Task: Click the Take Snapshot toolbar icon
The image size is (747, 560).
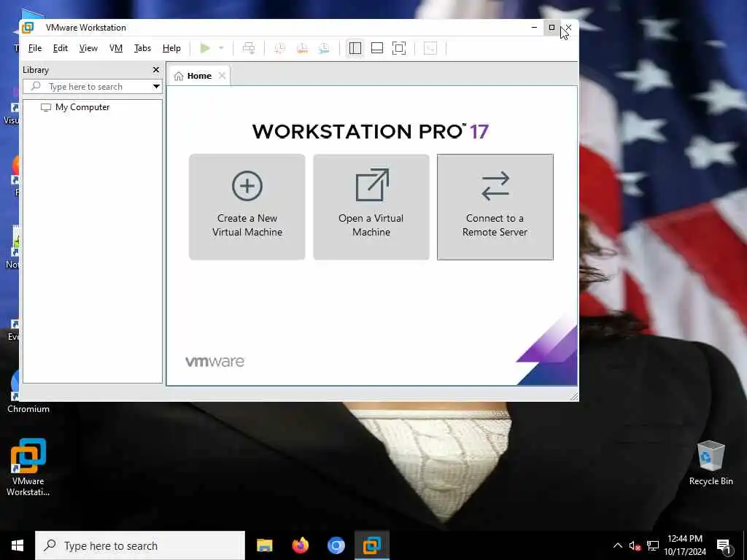Action: point(279,48)
